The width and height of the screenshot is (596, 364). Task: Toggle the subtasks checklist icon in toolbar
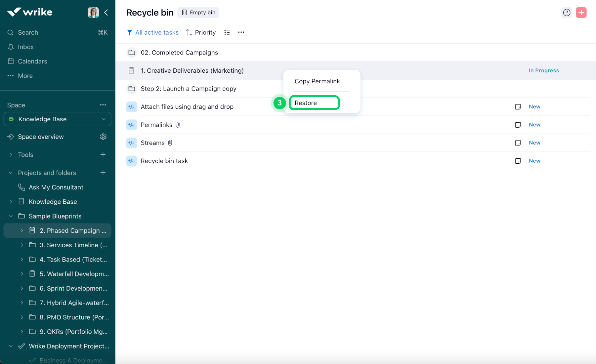pos(227,32)
